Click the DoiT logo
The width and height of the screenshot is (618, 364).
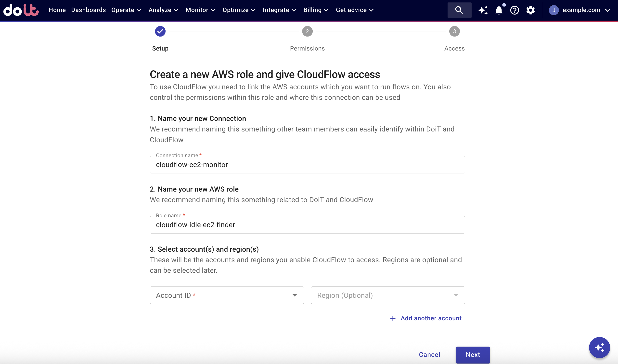pyautogui.click(x=21, y=10)
